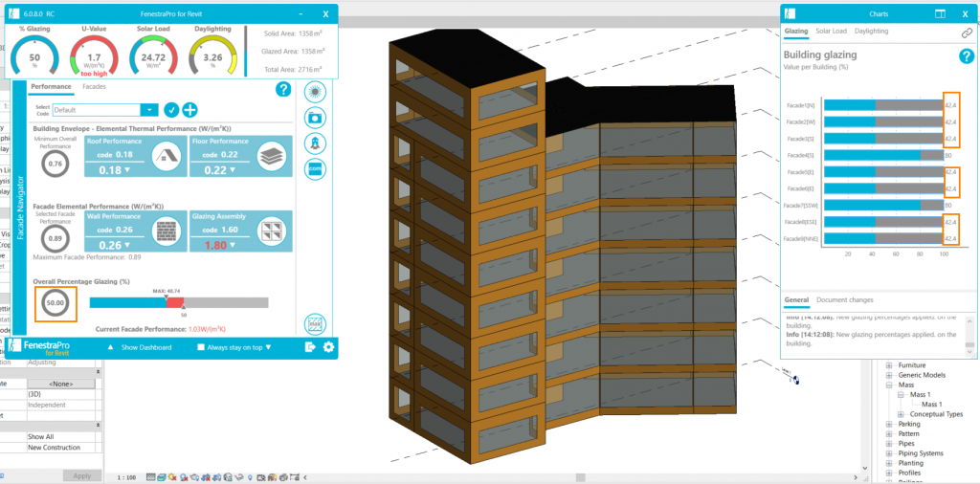Click the <None> button in Properties palette
The height and width of the screenshot is (484, 980).
pos(61,385)
